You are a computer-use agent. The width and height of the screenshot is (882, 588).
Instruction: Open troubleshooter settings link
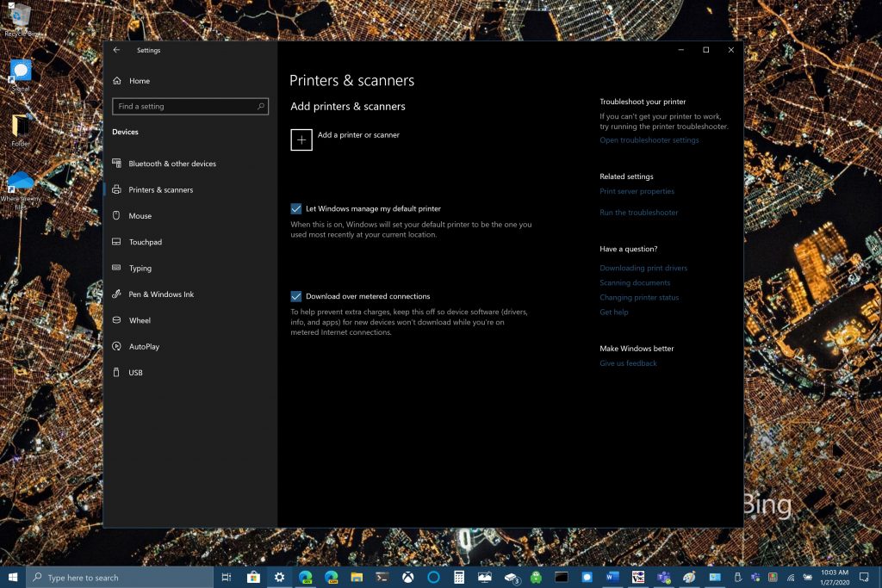pos(649,140)
